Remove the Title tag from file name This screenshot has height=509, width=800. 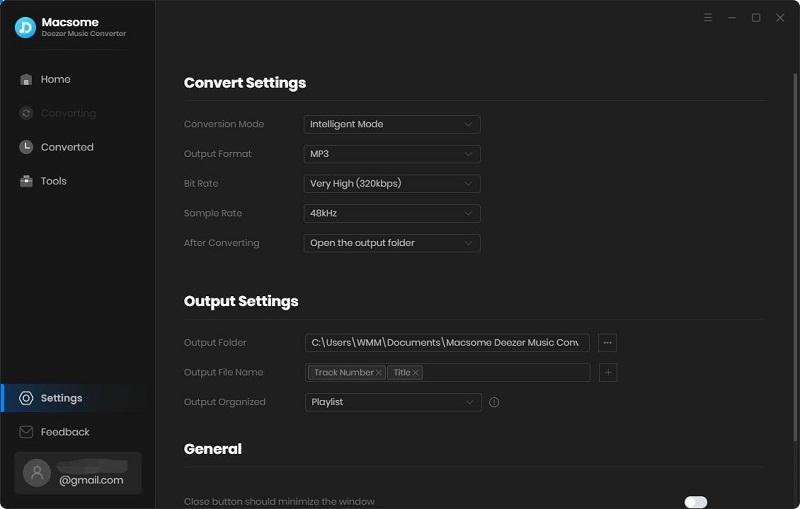pyautogui.click(x=416, y=373)
